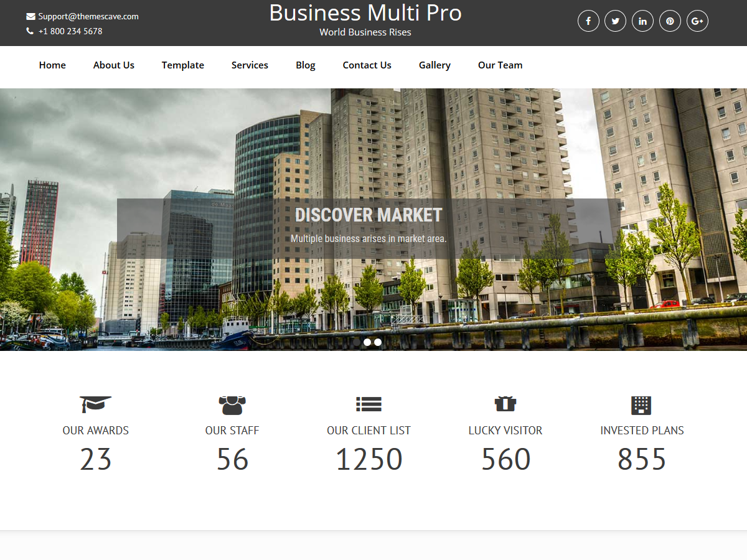
Task: Click the Business Multi Pro site title
Action: 365,12
